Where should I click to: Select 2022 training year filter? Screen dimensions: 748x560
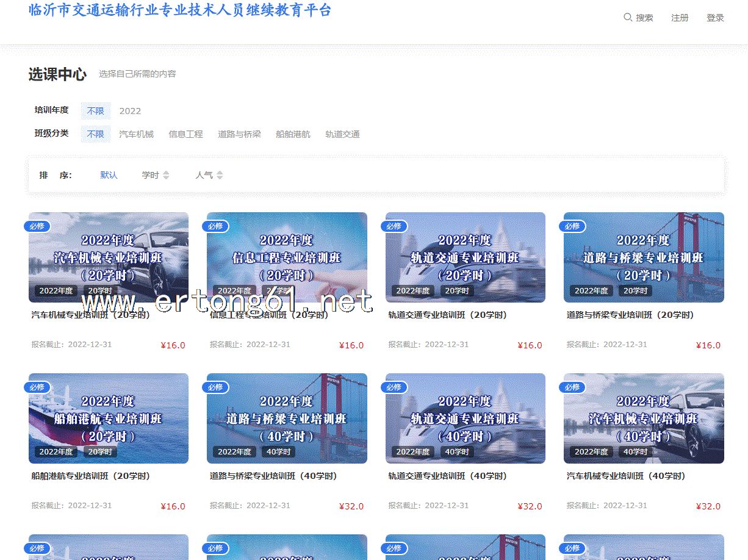[x=130, y=111]
